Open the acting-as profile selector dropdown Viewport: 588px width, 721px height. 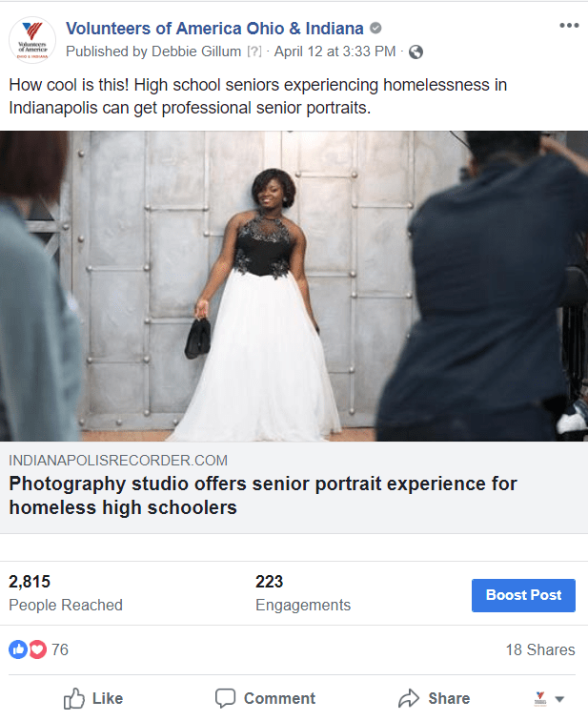550,698
